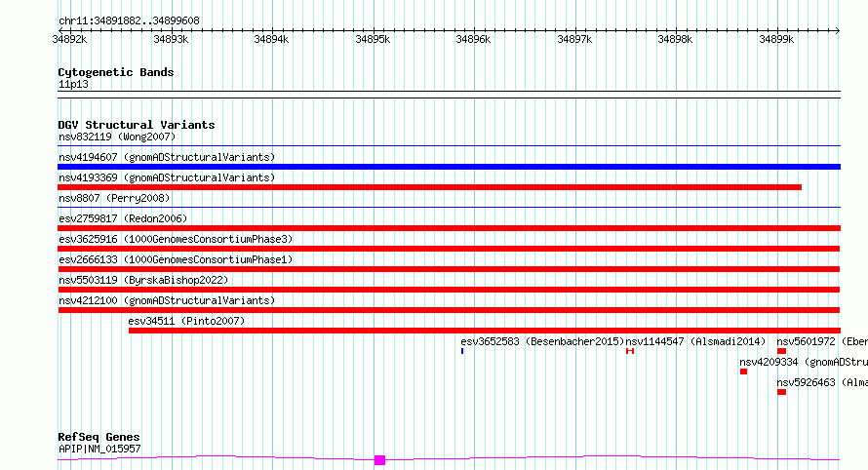Open the nsv4212100 (gnomADStructuralVariants) label
The image size is (868, 470).
167,300
